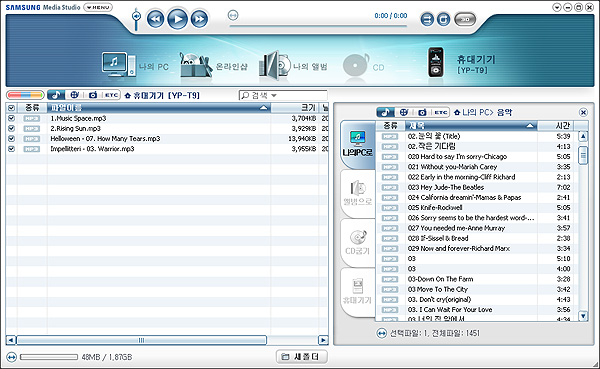Select the 휴대기기 YP-T9 device icon
Viewport: 600px width, 369px height.
[436, 62]
